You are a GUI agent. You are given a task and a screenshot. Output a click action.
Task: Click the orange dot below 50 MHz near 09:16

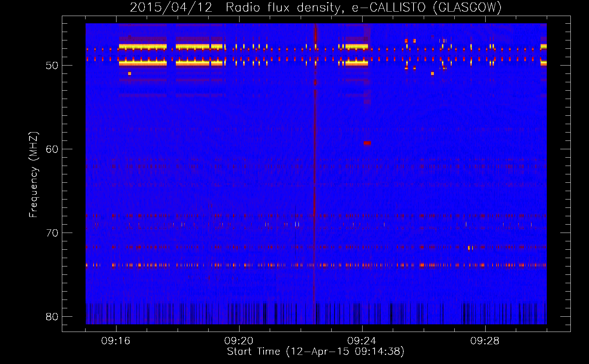(x=129, y=74)
